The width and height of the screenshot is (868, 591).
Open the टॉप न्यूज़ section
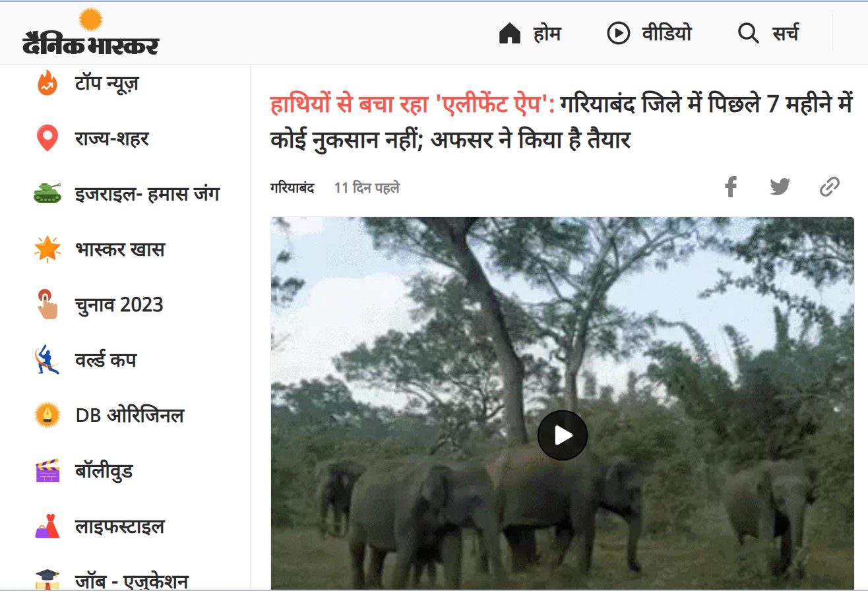point(106,84)
